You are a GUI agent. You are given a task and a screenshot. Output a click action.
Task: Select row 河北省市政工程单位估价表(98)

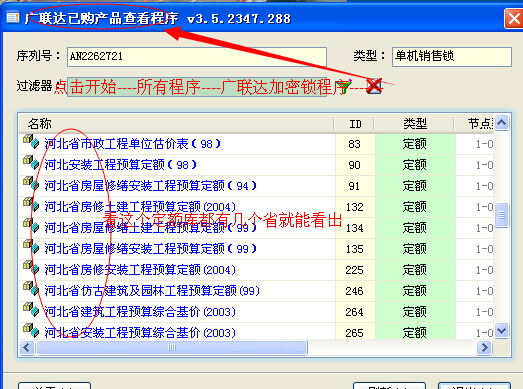(256, 144)
